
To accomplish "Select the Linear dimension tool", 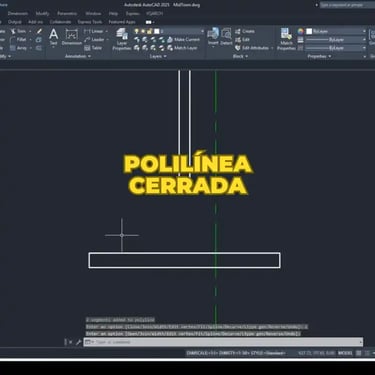I will [x=94, y=31].
